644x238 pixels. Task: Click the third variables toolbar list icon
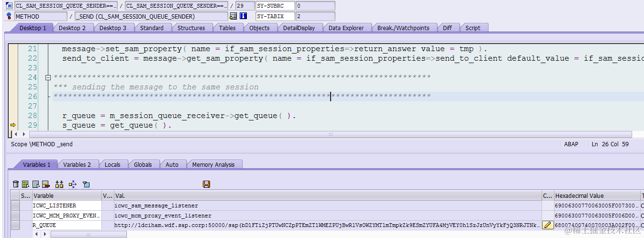[36, 184]
